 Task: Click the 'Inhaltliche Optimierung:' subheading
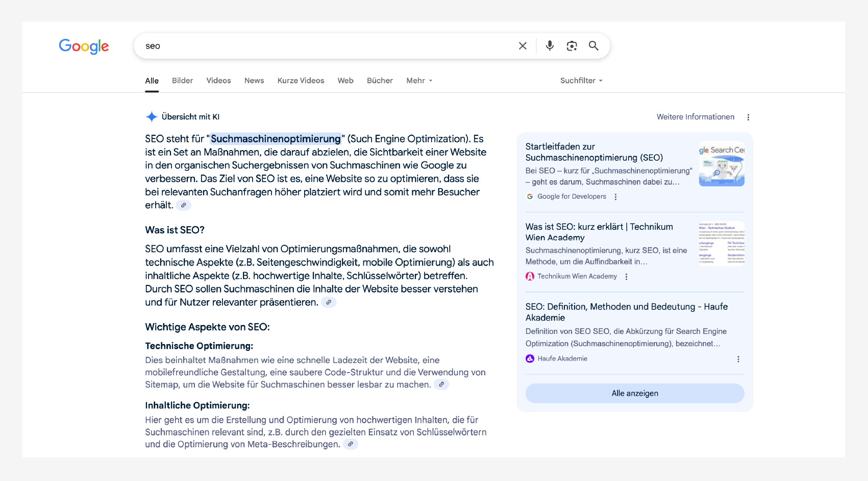pyautogui.click(x=197, y=405)
